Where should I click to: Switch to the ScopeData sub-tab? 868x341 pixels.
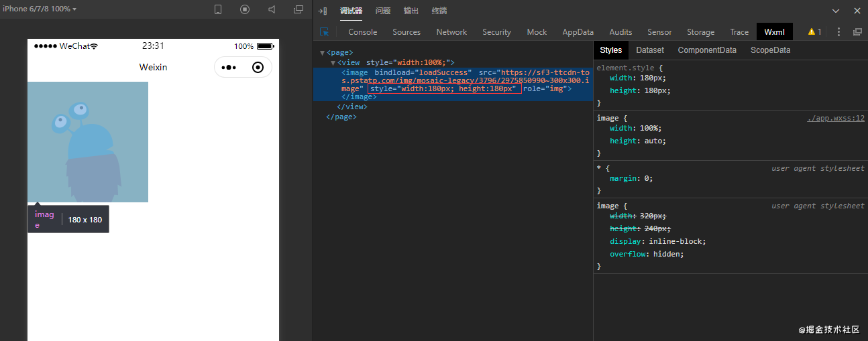[770, 50]
